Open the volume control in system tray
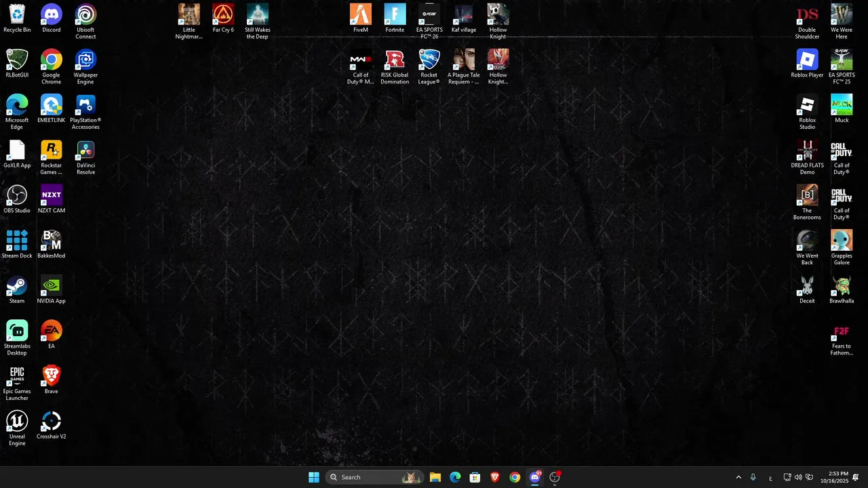 coord(798,477)
